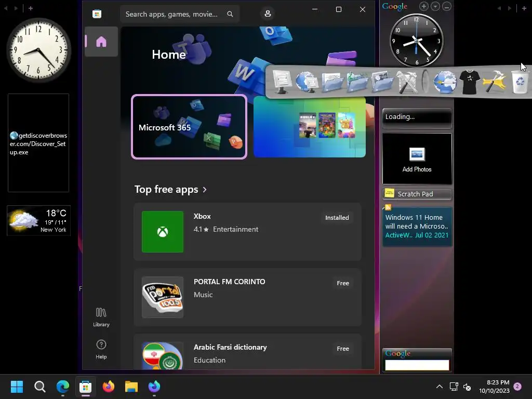The height and width of the screenshot is (399, 532).
Task: Click the PORTAL FM CORINTO app icon
Action: (163, 297)
